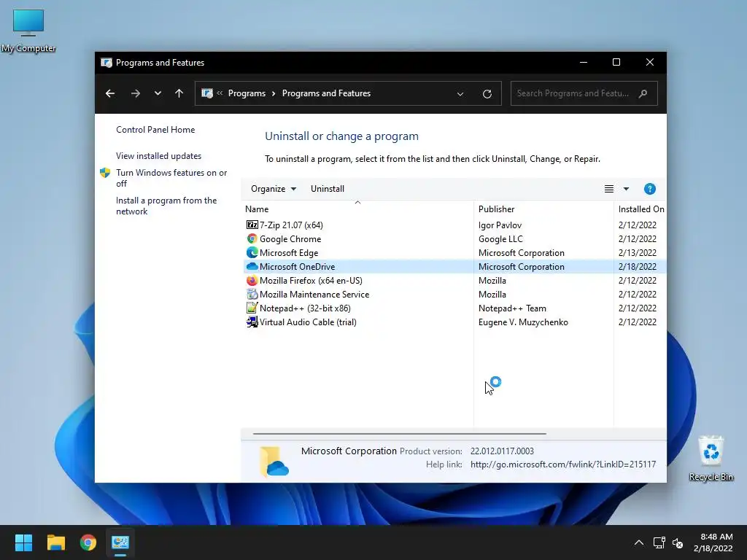This screenshot has width=747, height=560.
Task: Select the Google Chrome entry name
Action: click(x=290, y=238)
